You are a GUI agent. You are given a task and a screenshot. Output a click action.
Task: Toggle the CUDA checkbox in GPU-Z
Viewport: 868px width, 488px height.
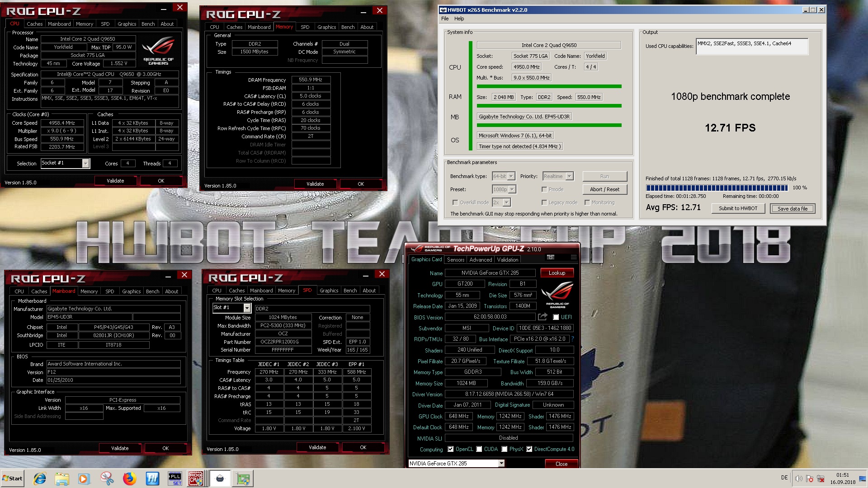pyautogui.click(x=479, y=449)
